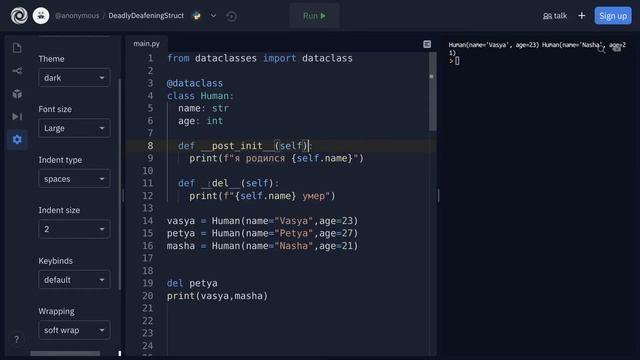Click the settings panel horizontal scrollbar
The image size is (640, 360).
tap(65, 353)
